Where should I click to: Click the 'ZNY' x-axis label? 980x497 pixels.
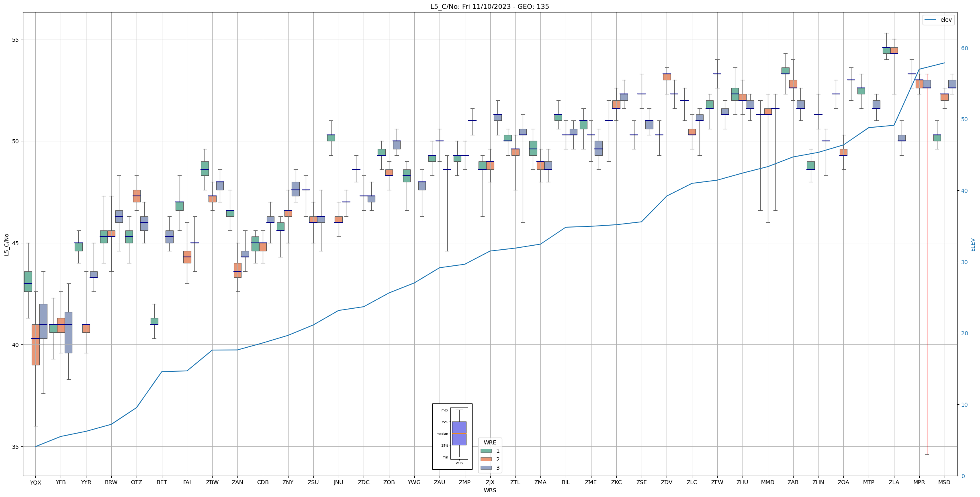tap(288, 482)
